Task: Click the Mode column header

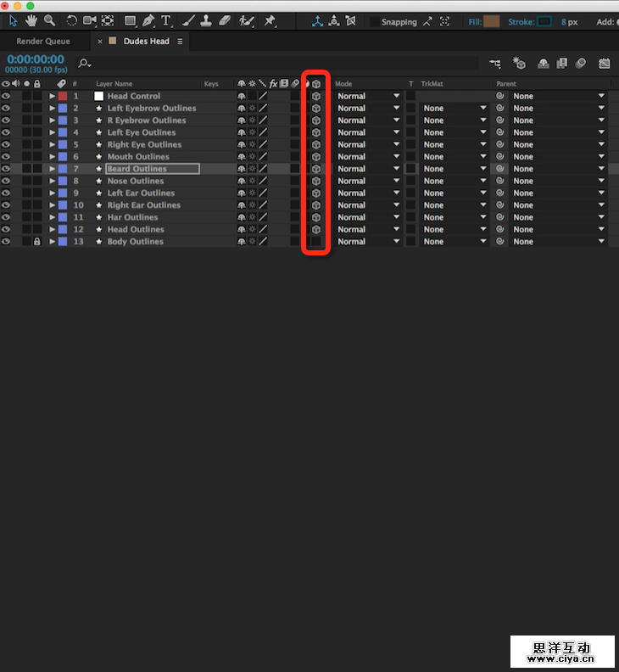Action: tap(343, 84)
